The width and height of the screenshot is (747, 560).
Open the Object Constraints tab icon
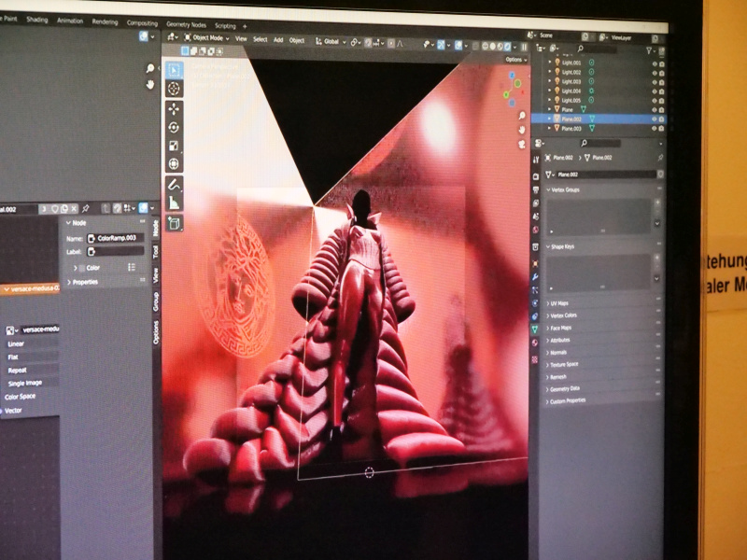(x=535, y=316)
